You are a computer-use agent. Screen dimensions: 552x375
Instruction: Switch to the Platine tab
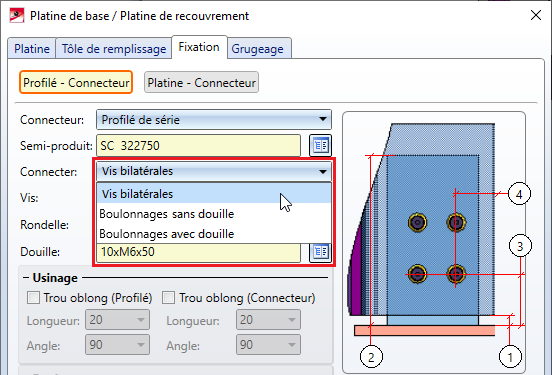click(x=32, y=48)
